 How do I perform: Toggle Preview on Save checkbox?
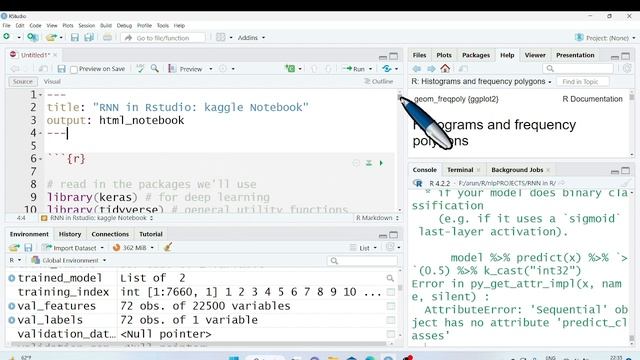coord(74,70)
